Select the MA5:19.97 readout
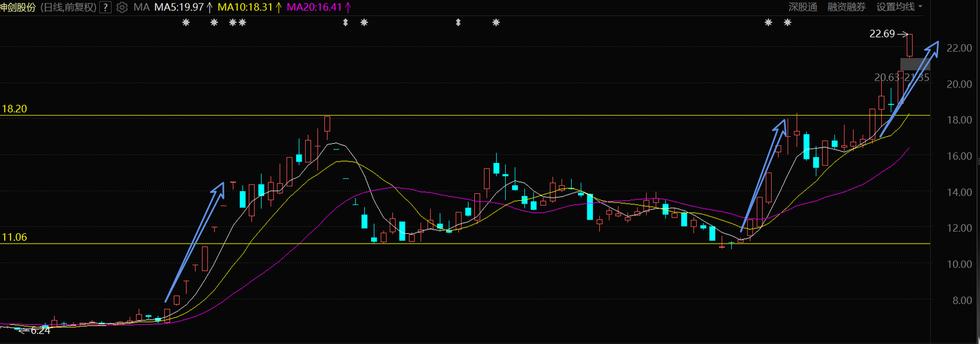 click(x=179, y=8)
